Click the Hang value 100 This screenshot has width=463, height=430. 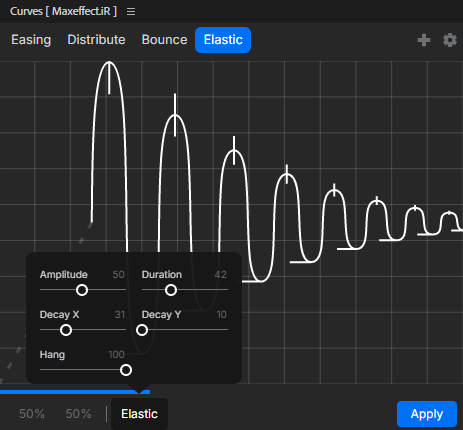coord(116,355)
